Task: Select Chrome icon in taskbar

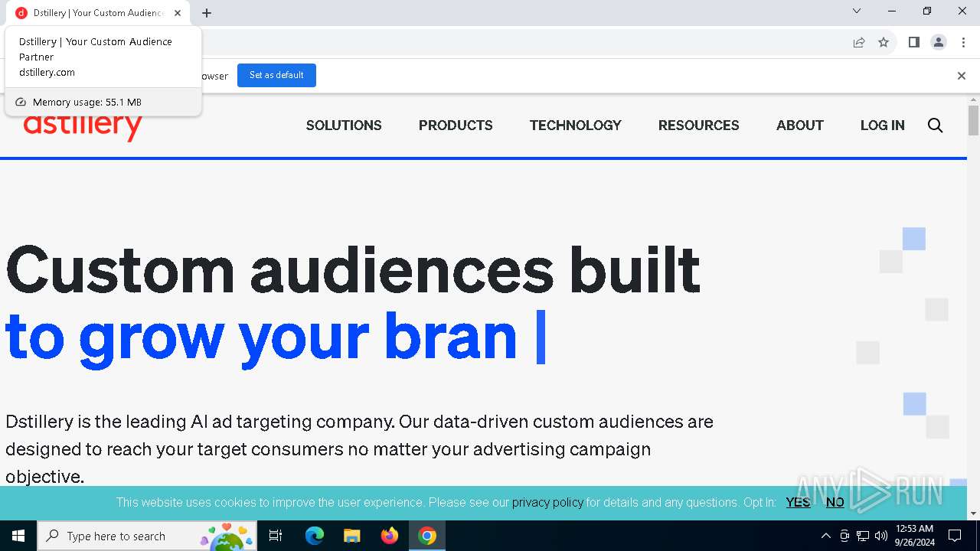Action: coord(427,536)
